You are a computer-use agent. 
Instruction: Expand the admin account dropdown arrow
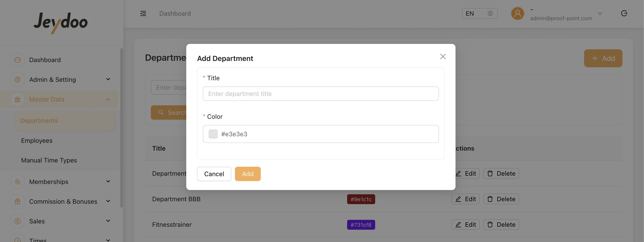click(x=600, y=13)
